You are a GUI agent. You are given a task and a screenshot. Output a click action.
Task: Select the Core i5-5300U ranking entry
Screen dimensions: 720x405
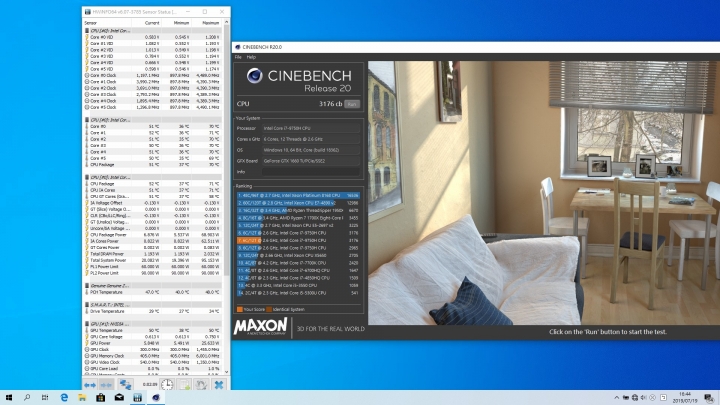coord(298,292)
